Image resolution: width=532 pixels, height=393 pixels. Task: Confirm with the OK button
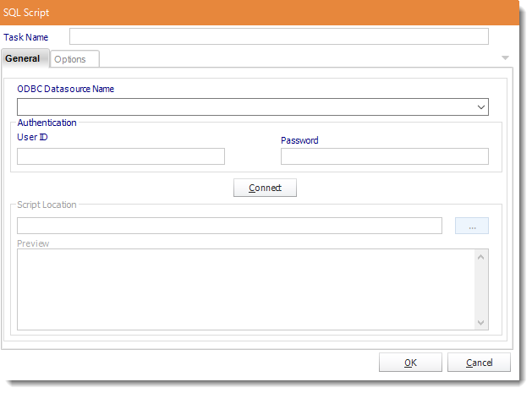[410, 363]
